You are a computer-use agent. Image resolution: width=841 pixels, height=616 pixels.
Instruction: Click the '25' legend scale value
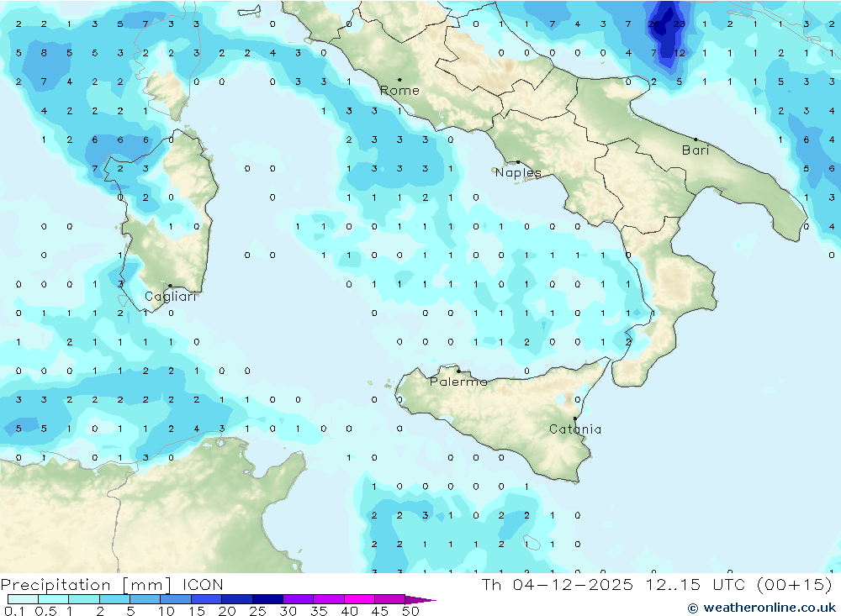(257, 611)
